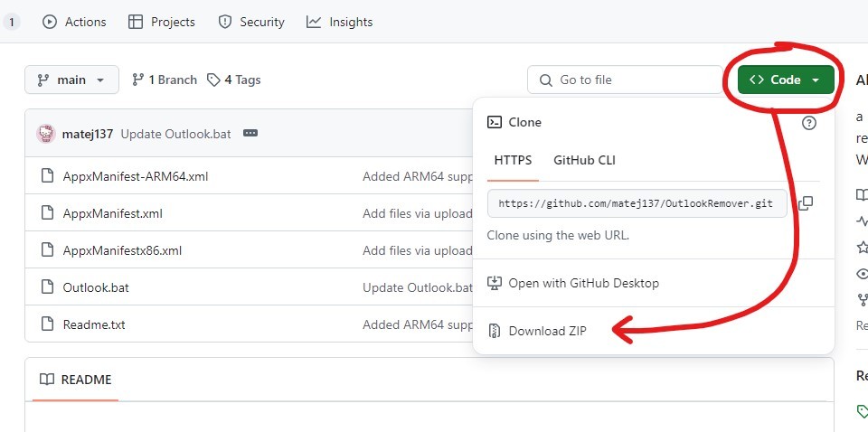Click the Outlook.bat file icon
Viewport: 868px width, 432px height.
48,287
